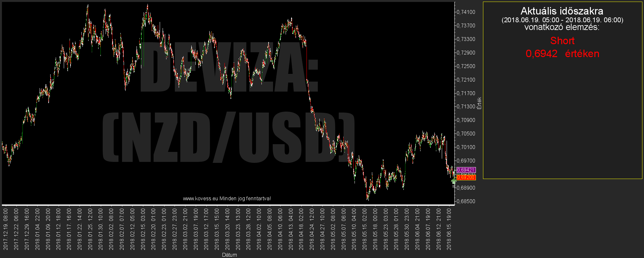Click the 0,74100 tick on price axis
Screen dimensions: 644x258
(x=466, y=12)
